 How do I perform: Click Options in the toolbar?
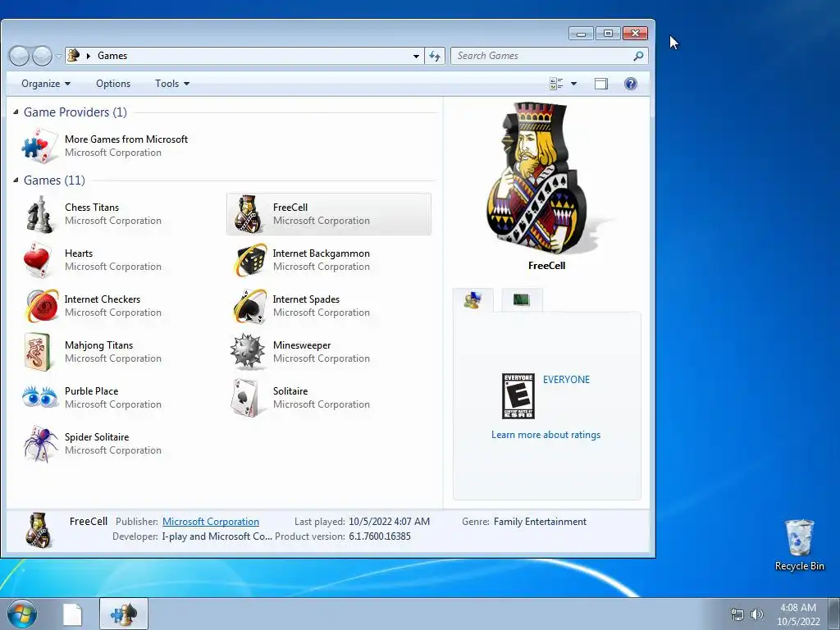pos(113,84)
